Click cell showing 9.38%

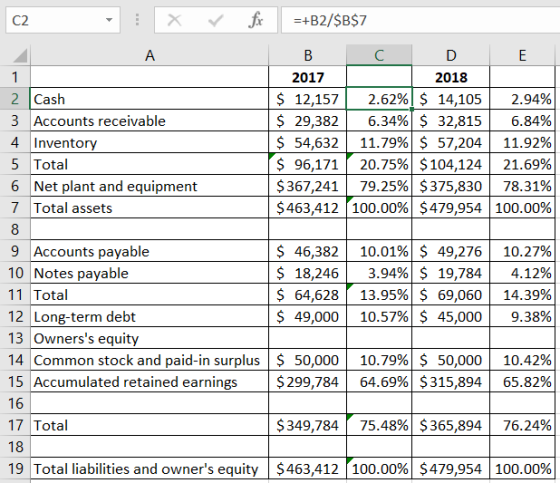click(x=522, y=316)
